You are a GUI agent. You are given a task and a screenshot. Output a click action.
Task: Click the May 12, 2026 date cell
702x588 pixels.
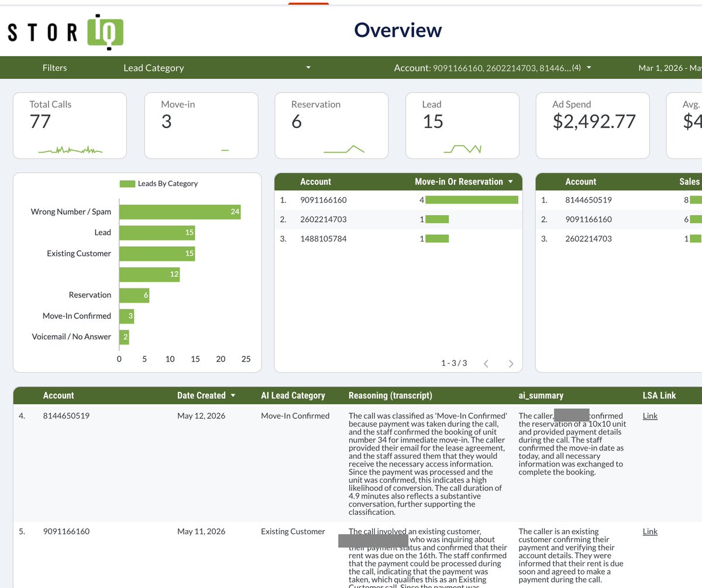point(201,416)
